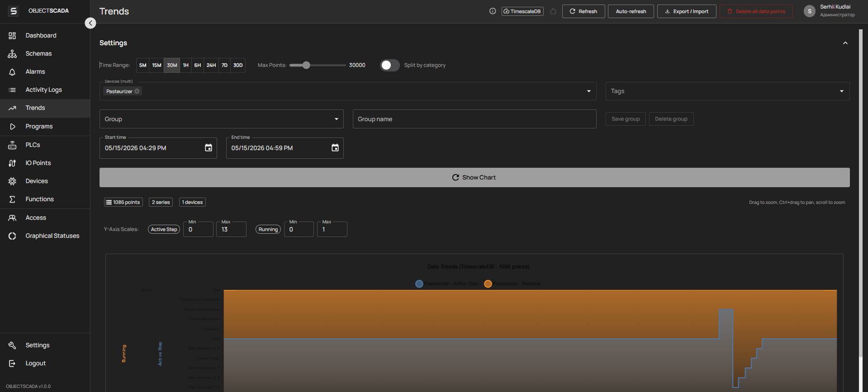Image resolution: width=868 pixels, height=392 pixels.
Task: Open the End time calendar picker
Action: click(x=335, y=148)
